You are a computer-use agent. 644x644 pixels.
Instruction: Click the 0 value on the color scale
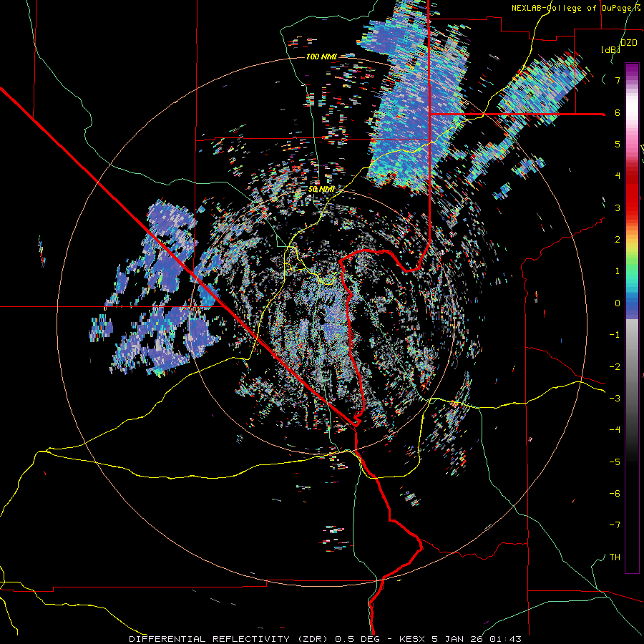click(618, 303)
